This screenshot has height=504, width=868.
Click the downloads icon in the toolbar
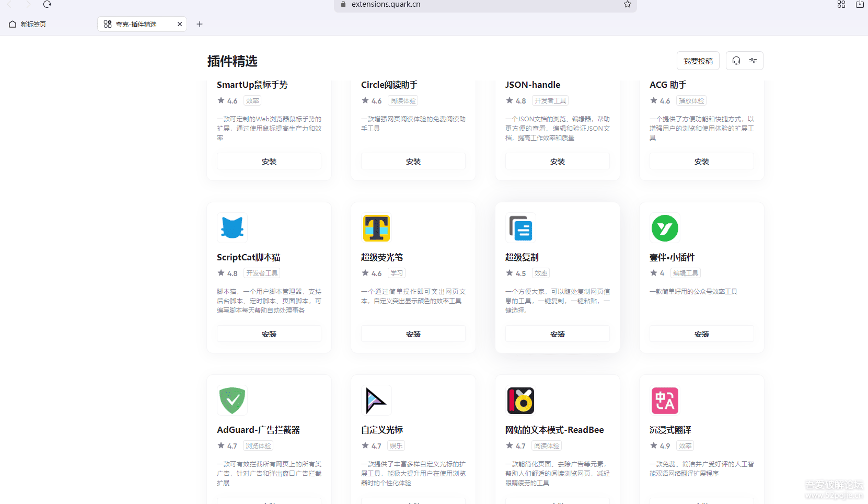pyautogui.click(x=860, y=5)
